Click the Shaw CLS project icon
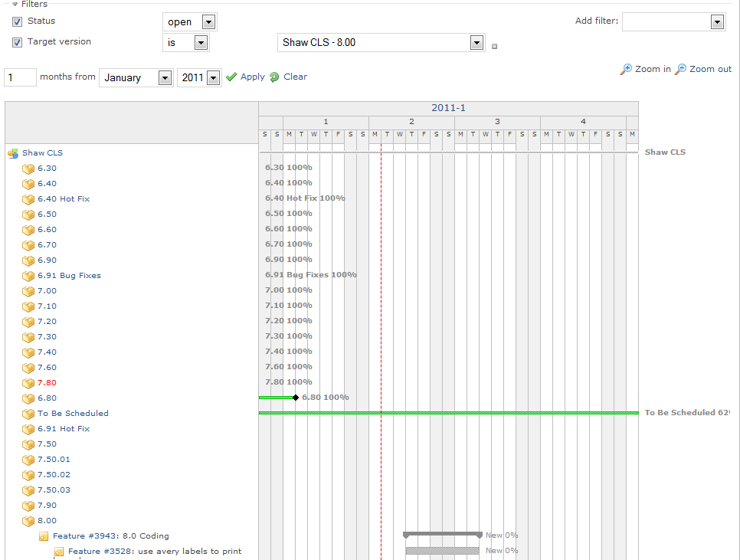 [x=13, y=153]
